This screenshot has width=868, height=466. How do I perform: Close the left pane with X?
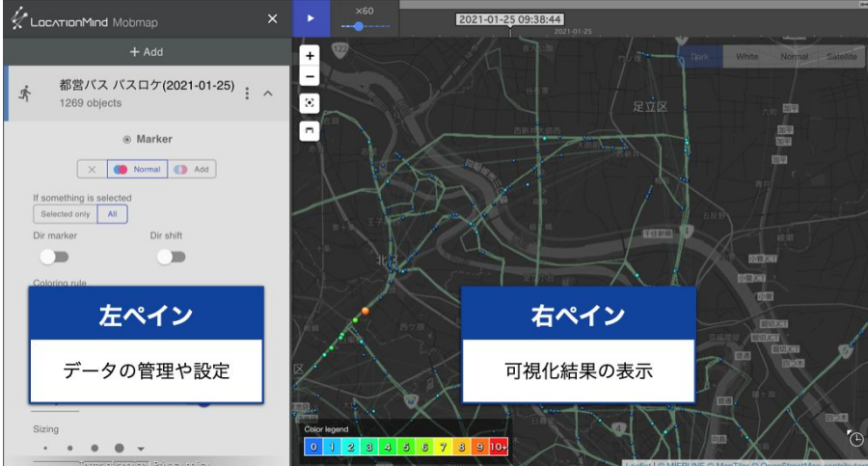[x=273, y=18]
